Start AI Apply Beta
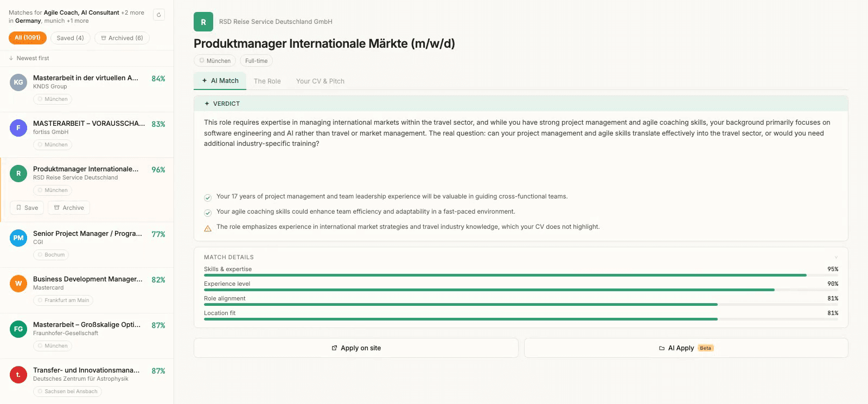Image resolution: width=868 pixels, height=404 pixels. coord(686,348)
